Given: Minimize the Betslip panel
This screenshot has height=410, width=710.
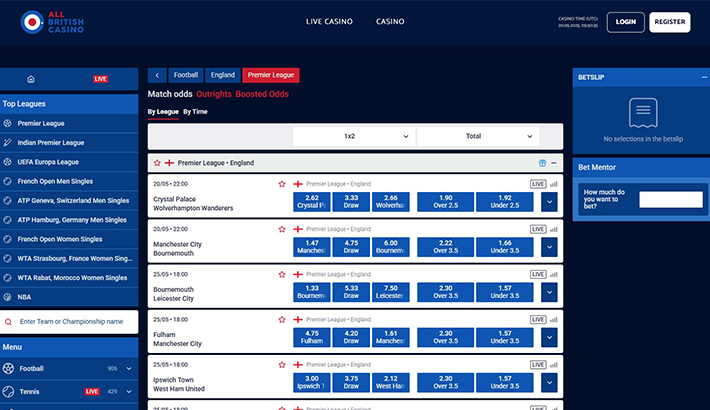Looking at the screenshot, I should [x=704, y=77].
